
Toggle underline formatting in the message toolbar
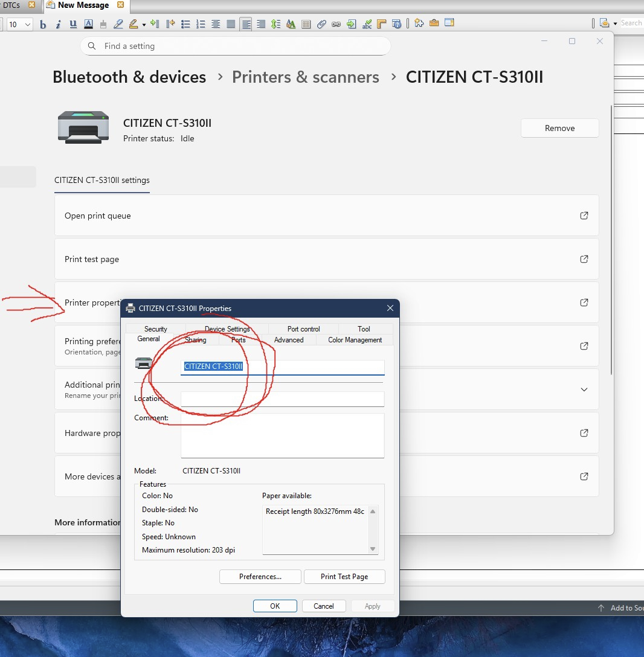tap(73, 24)
